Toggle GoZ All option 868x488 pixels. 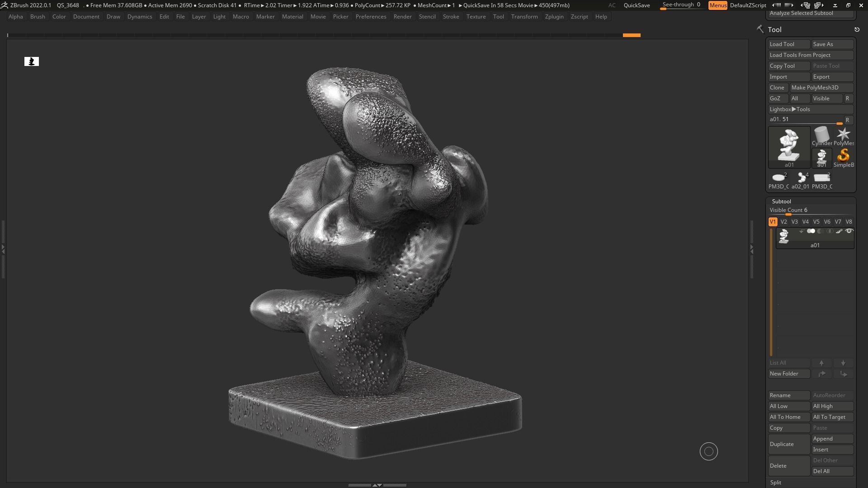pos(800,99)
